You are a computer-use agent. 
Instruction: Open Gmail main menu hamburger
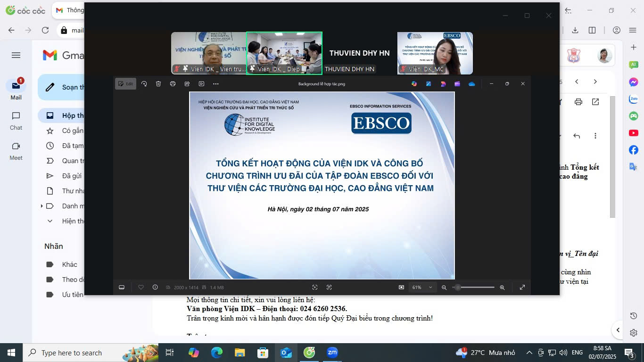pyautogui.click(x=16, y=55)
